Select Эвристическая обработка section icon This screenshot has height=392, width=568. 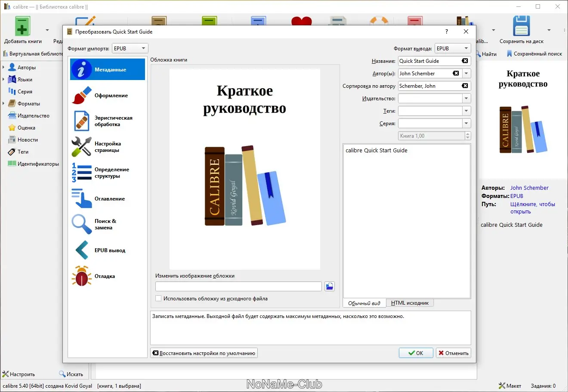click(x=82, y=121)
